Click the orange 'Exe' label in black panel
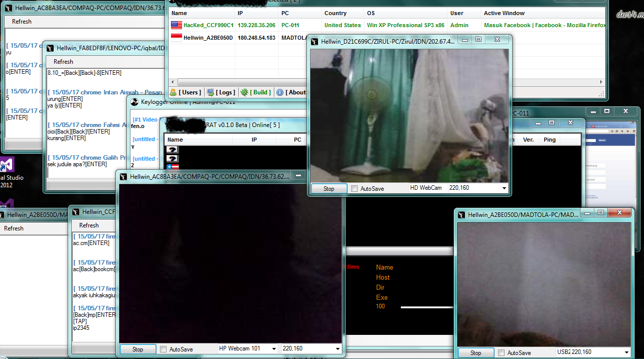This screenshot has height=359, width=644. 382,297
